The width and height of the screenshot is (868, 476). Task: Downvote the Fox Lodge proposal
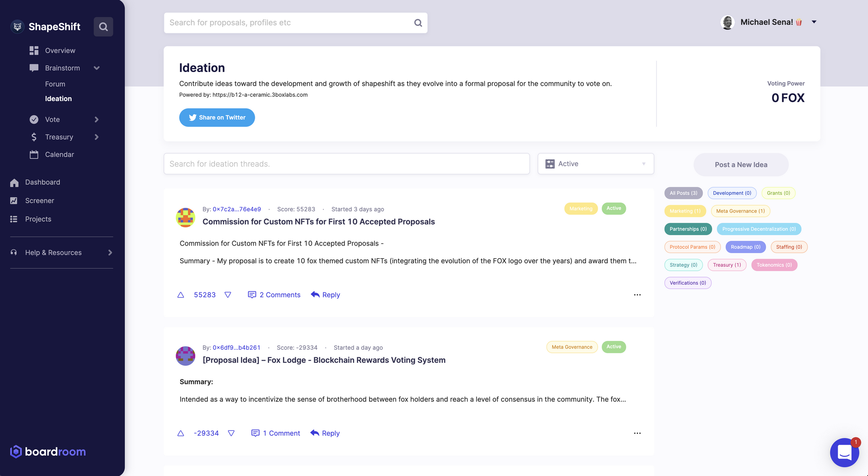231,433
